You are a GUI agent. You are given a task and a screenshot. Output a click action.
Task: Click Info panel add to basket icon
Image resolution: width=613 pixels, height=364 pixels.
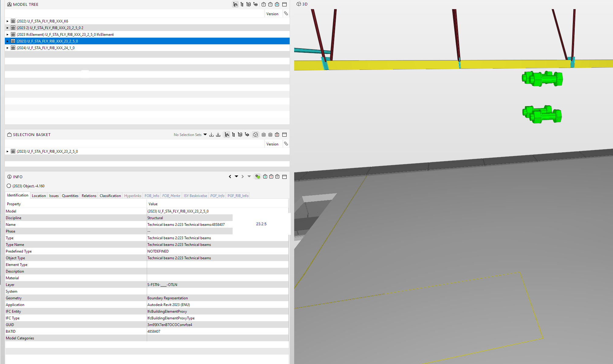(265, 177)
